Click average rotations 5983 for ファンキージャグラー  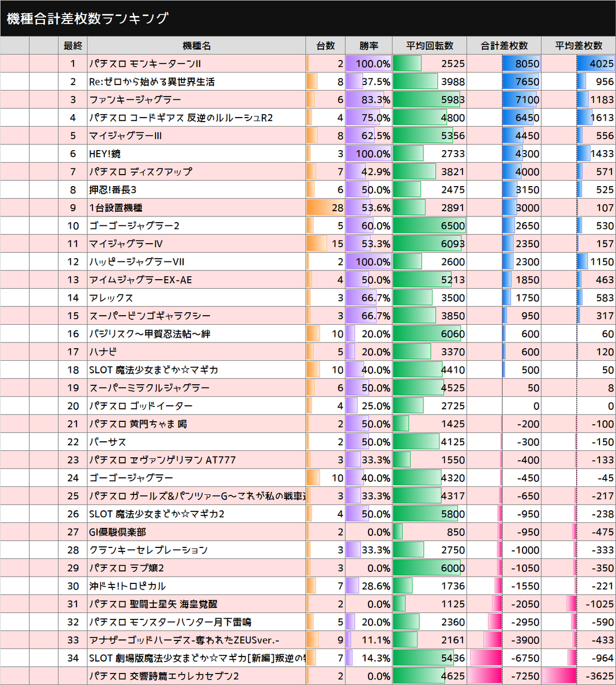pos(429,100)
